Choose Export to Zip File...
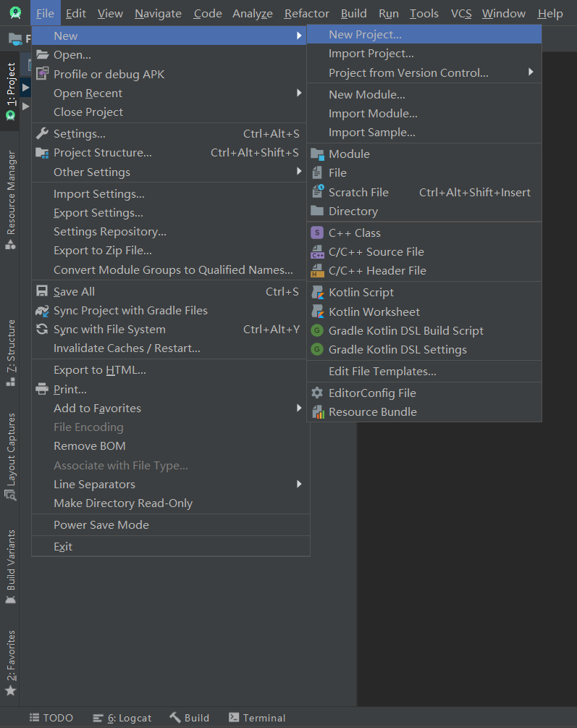 pos(169,250)
